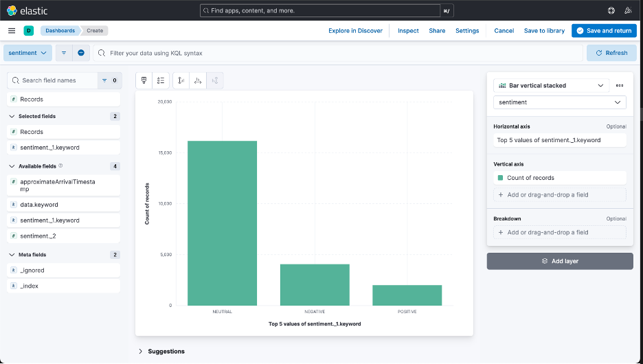Open the Bar vertical stacked chart type dropdown
643x364 pixels.
pyautogui.click(x=550, y=85)
